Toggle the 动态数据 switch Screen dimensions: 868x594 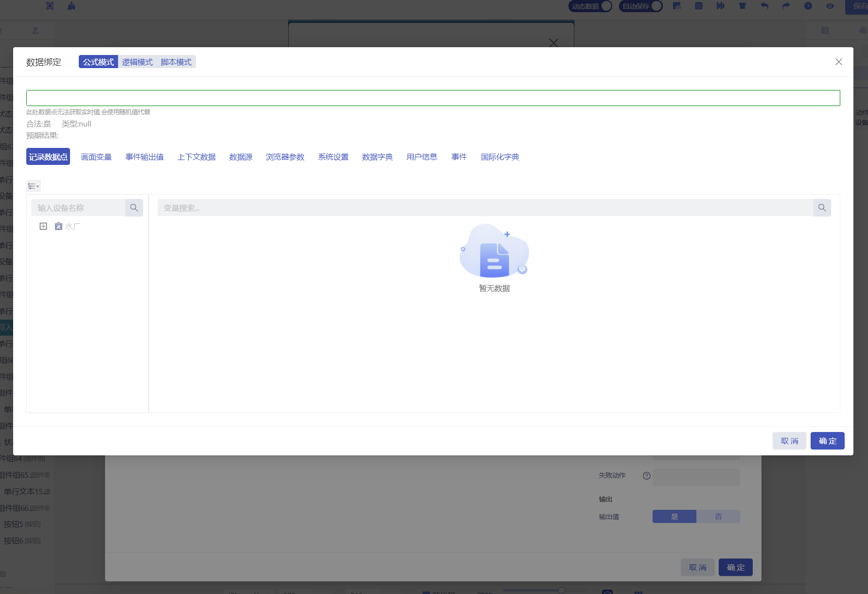(x=606, y=6)
